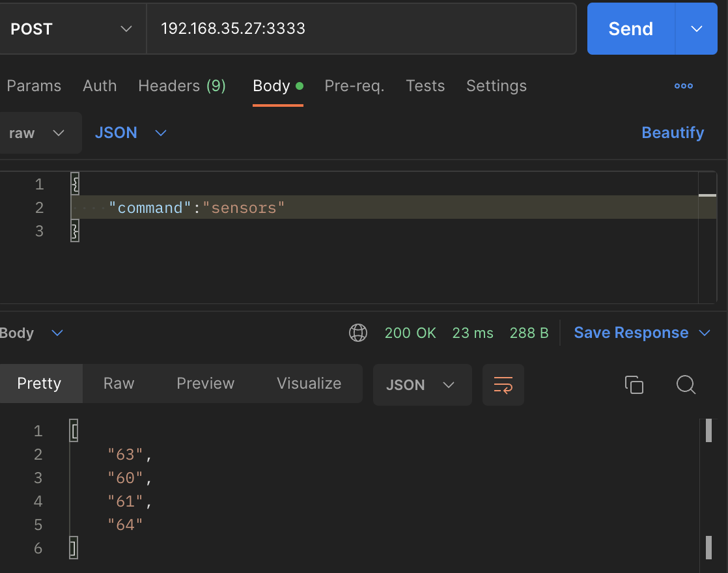
Task: Select the Preview response view
Action: click(206, 384)
